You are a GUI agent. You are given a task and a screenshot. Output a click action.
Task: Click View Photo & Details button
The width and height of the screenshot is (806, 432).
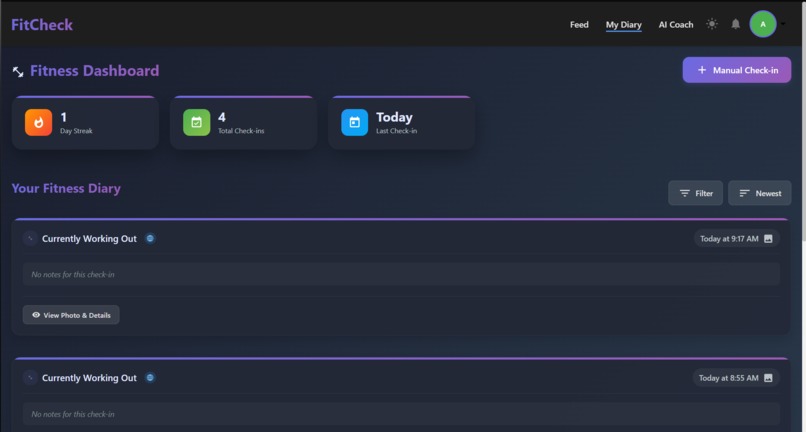pyautogui.click(x=71, y=315)
